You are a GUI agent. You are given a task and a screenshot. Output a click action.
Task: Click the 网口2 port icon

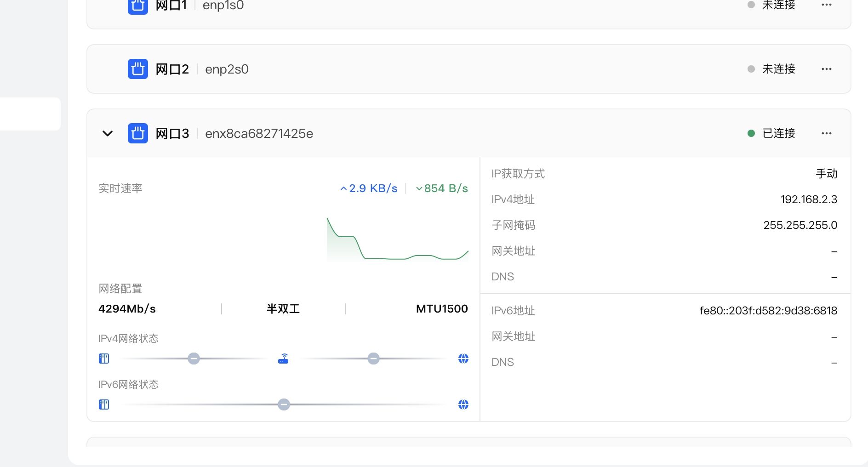coord(137,69)
